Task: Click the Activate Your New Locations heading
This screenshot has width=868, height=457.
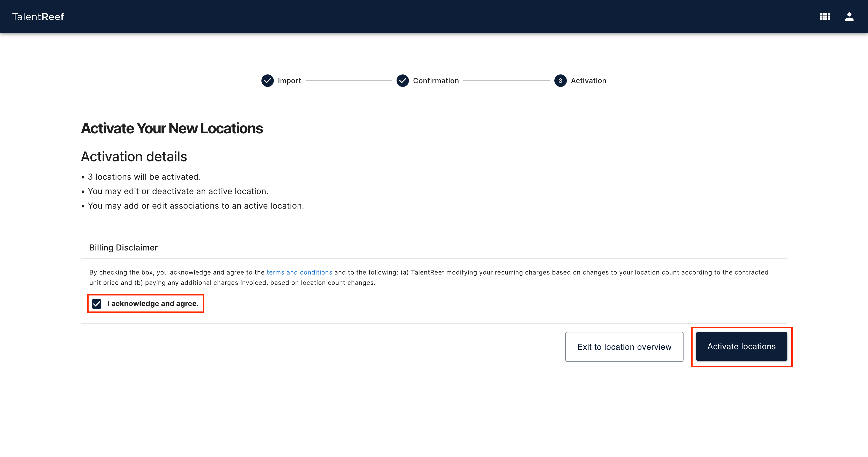Action: click(172, 128)
